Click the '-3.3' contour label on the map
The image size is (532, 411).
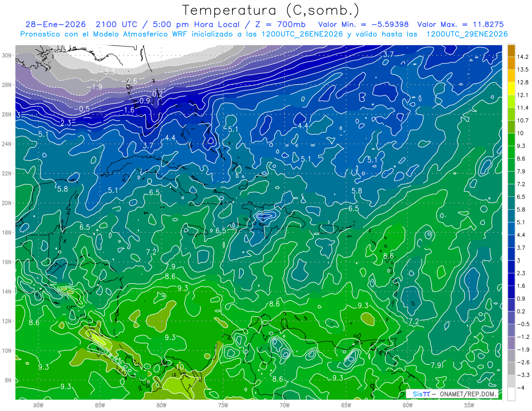[107, 72]
